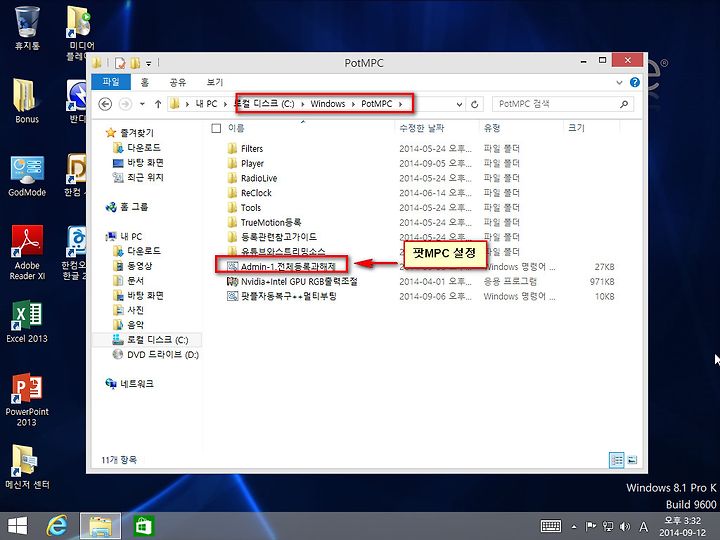The image size is (720, 540).
Task: Click 내 PC in the address path
Action: [x=206, y=104]
